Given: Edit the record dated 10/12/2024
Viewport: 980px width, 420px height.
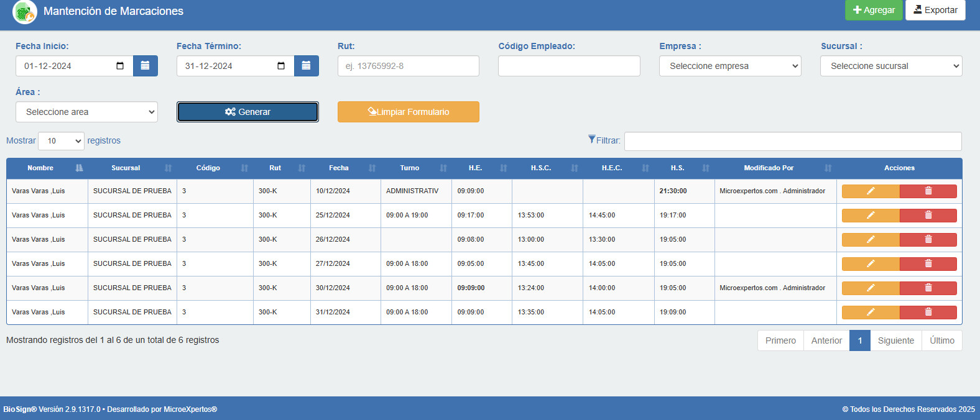Looking at the screenshot, I should (871, 191).
